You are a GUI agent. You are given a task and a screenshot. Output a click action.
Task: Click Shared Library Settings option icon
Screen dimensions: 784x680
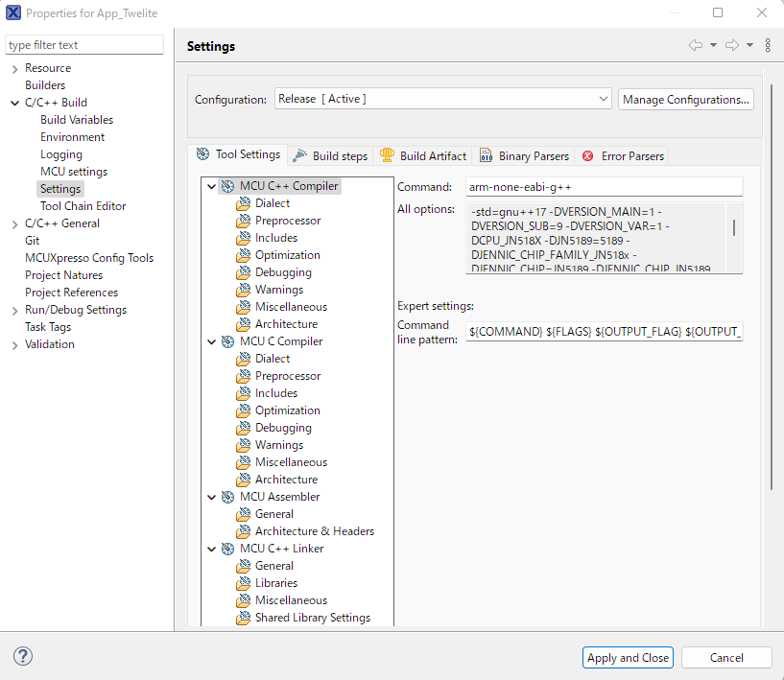pyautogui.click(x=244, y=618)
